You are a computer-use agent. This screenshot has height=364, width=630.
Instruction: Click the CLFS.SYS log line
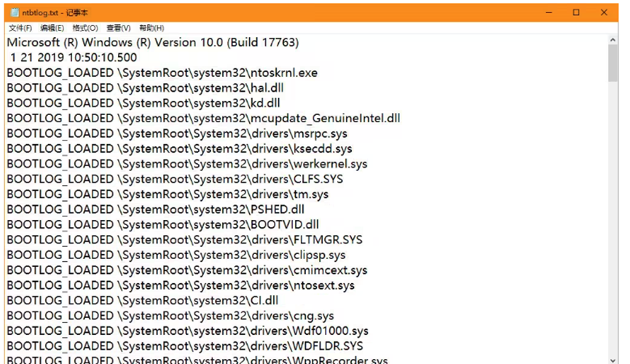tap(176, 179)
